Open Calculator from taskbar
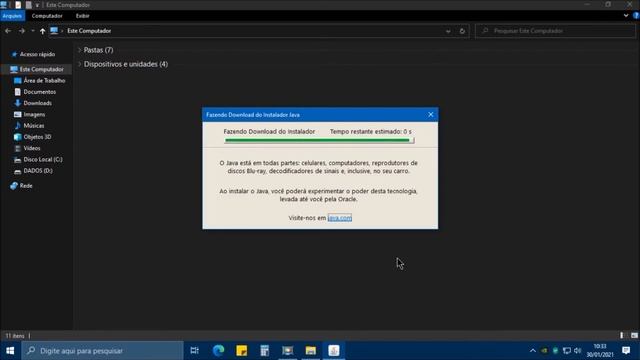The width and height of the screenshot is (640, 360). tap(264, 351)
